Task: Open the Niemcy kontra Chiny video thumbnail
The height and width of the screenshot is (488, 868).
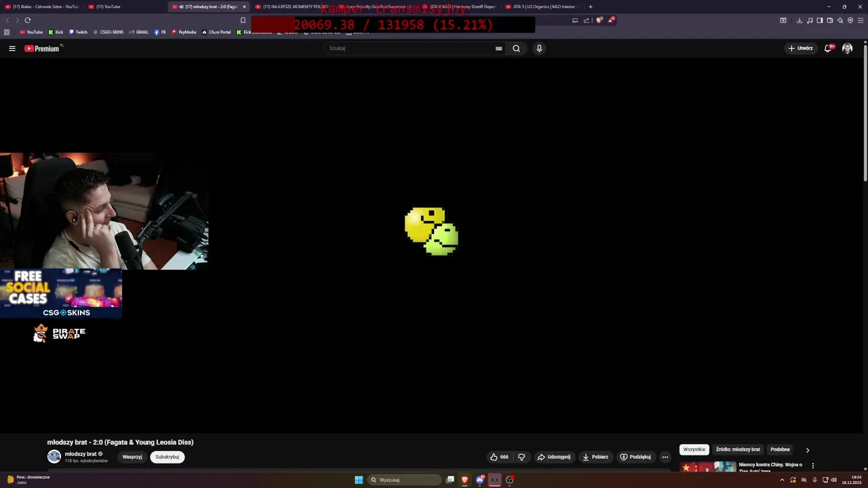Action: (x=708, y=467)
